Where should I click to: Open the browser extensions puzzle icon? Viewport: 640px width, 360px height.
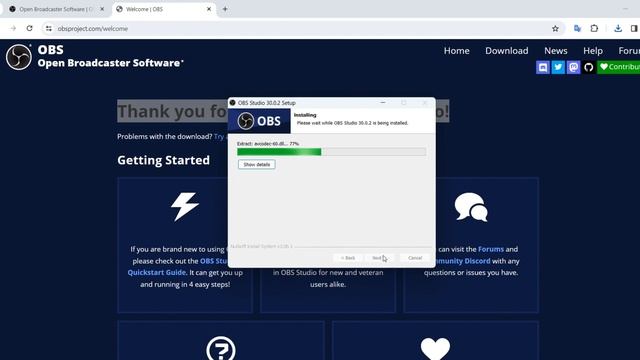(x=594, y=29)
